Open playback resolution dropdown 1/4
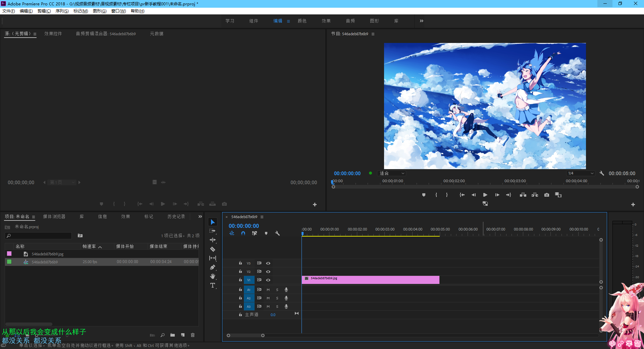Image resolution: width=644 pixels, height=349 pixels. pos(581,173)
